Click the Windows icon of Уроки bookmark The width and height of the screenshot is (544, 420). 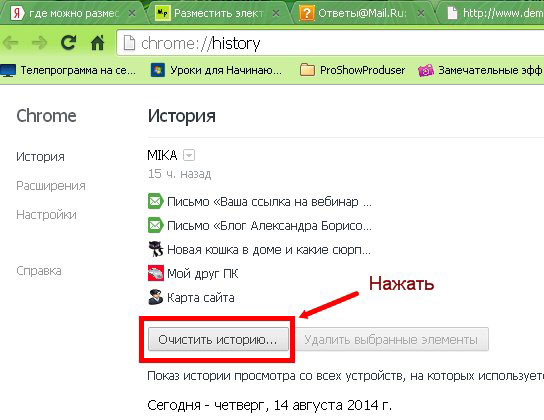tap(158, 70)
